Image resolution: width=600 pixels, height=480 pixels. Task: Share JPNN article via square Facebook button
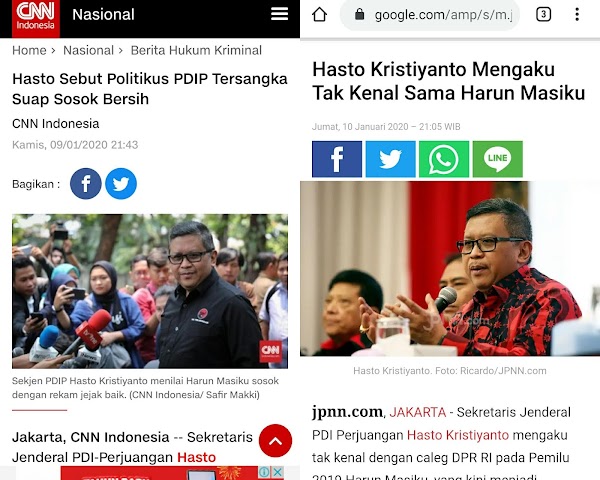[337, 159]
